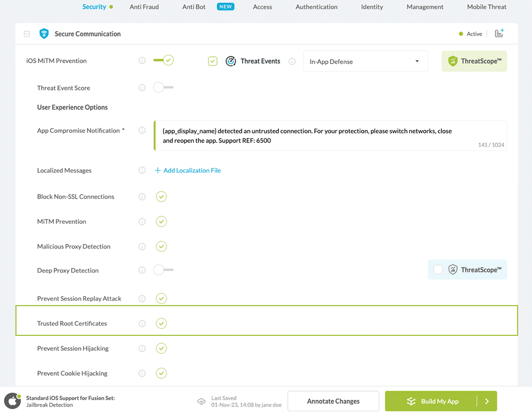Uncheck the Threat Events checkbox
Screen dimensions: 532x414
pos(213,61)
